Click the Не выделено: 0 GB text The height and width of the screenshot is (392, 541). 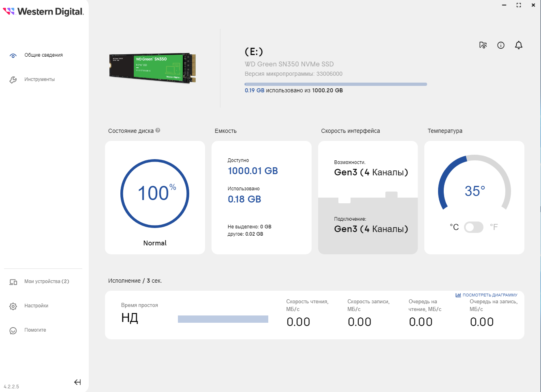click(250, 227)
